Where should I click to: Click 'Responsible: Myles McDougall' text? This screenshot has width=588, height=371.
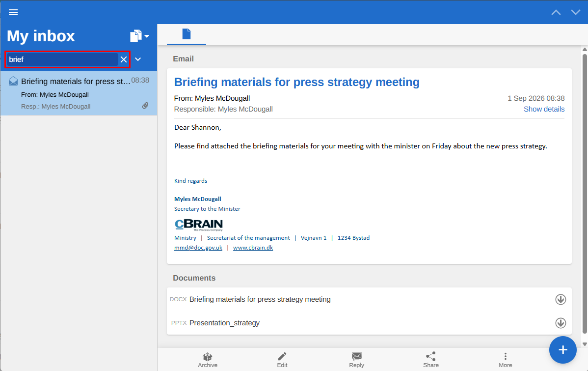223,109
